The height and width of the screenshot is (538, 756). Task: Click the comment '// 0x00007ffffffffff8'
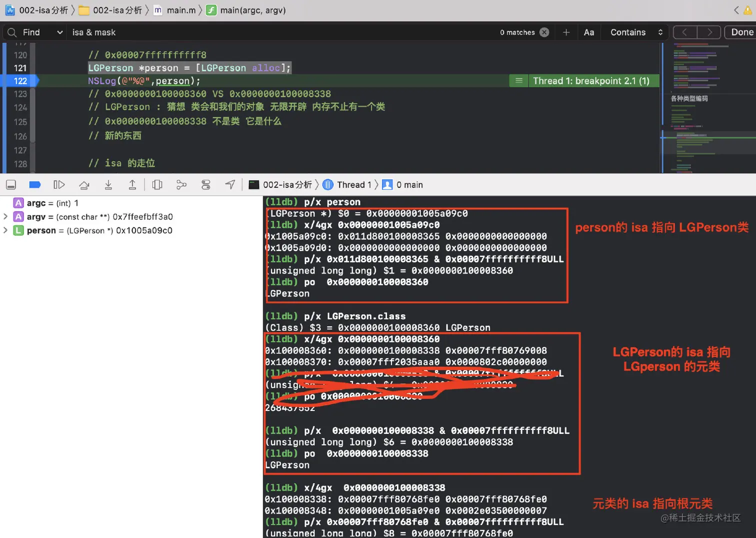click(147, 55)
